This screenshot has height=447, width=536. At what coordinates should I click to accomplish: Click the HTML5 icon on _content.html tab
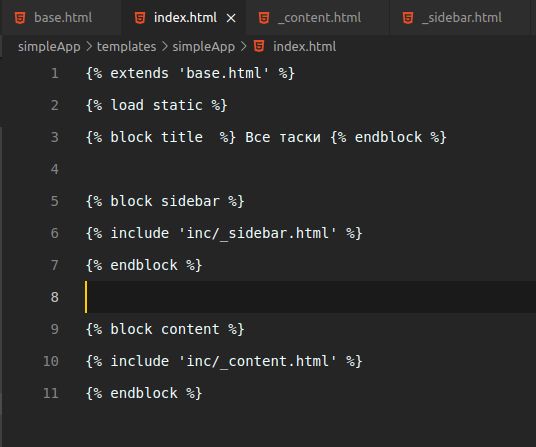coord(264,18)
